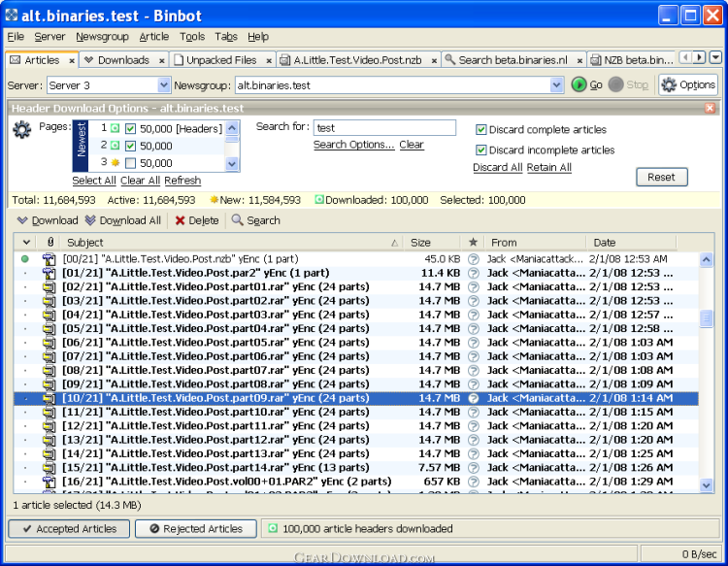Click file icon of the vol00+01.PAR2 row
Viewport: 728px width, 566px height.
point(49,482)
